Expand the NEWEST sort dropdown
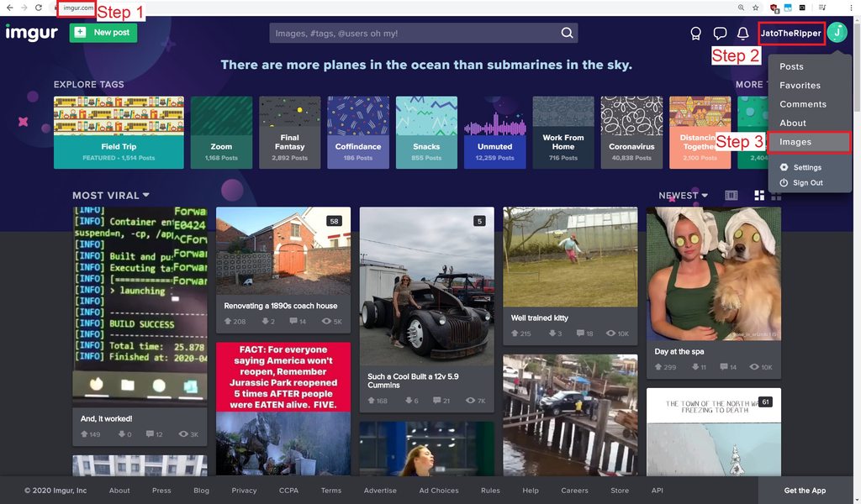This screenshot has width=861, height=504. [x=683, y=195]
